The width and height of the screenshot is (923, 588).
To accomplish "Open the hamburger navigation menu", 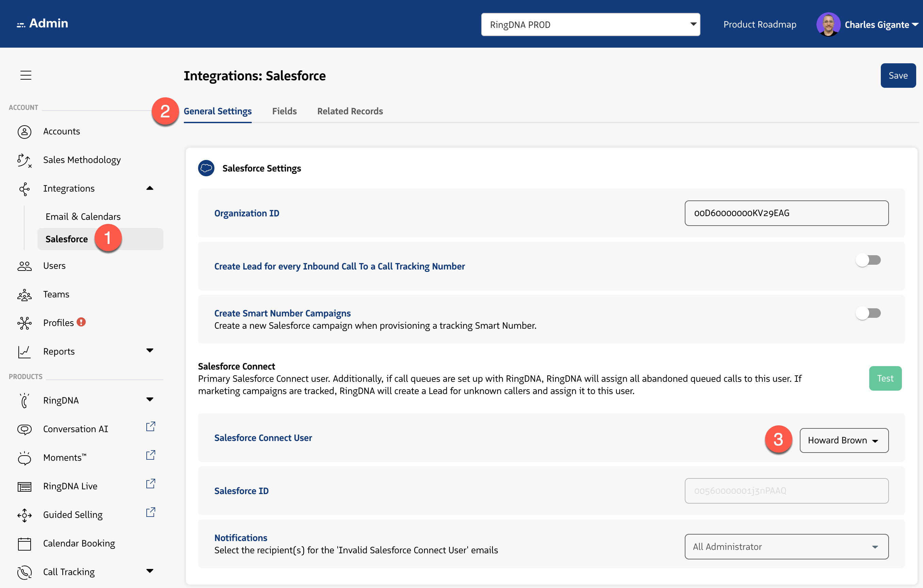I will (x=26, y=75).
